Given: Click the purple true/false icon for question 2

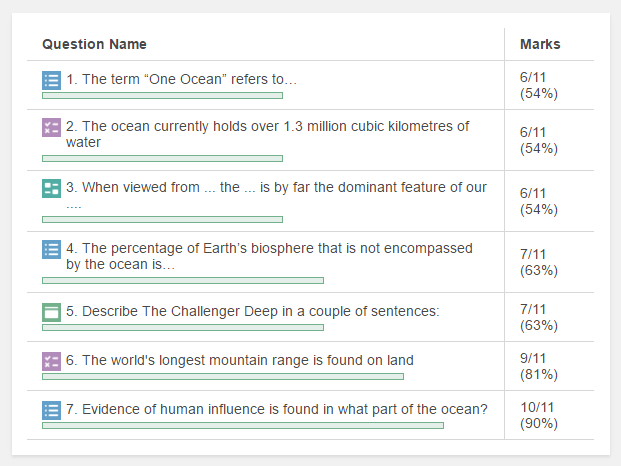Looking at the screenshot, I should [51, 128].
